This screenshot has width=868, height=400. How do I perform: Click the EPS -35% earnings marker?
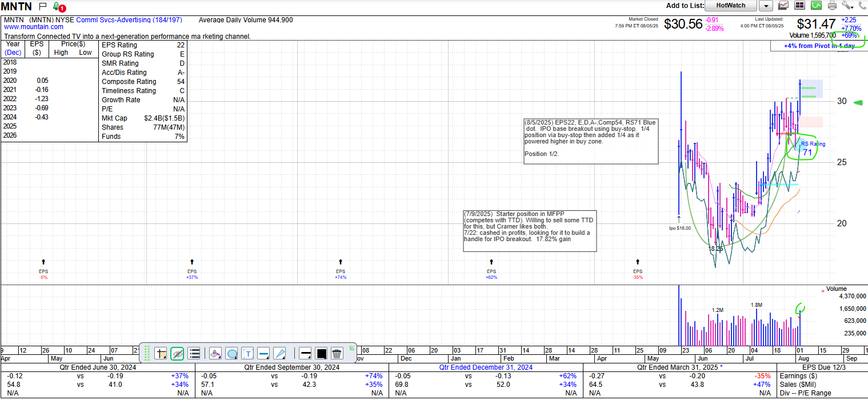click(638, 270)
